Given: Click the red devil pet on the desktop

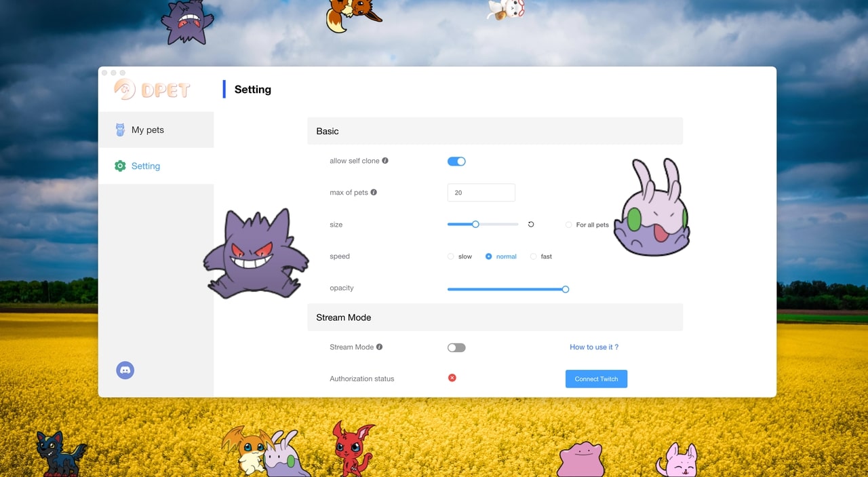Looking at the screenshot, I should [353, 449].
